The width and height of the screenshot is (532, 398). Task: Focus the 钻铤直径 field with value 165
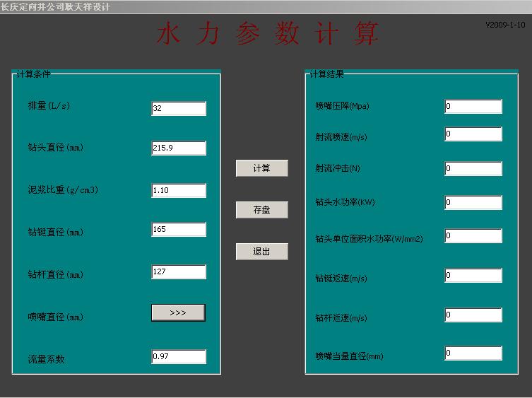click(x=179, y=229)
